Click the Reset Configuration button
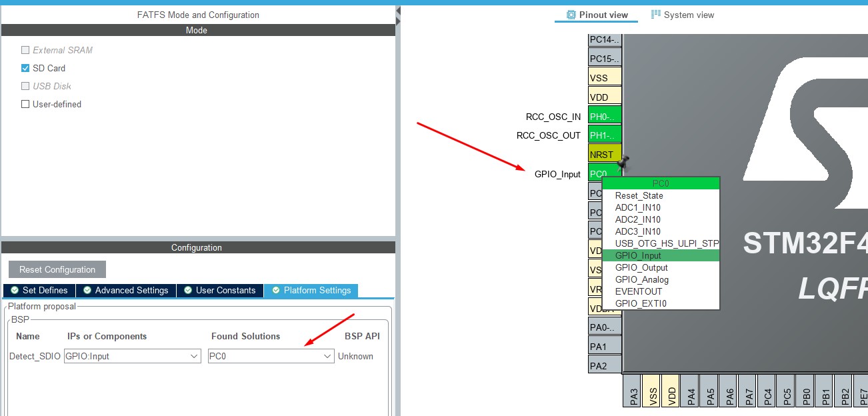 (57, 269)
